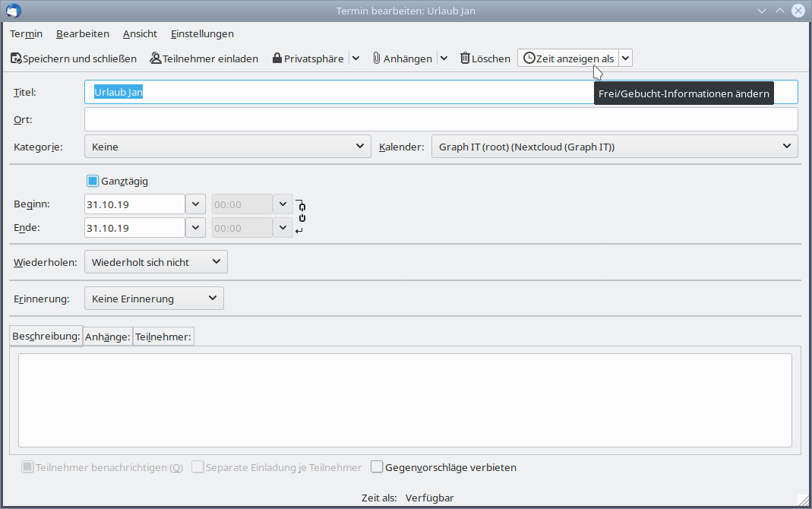
Task: Open the Bearbeiten menu
Action: (83, 33)
